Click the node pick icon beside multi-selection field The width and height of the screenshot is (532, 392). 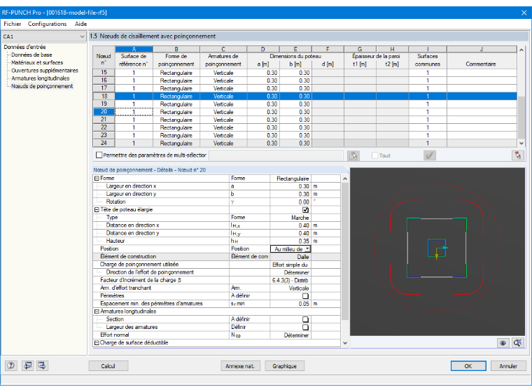[x=353, y=155]
